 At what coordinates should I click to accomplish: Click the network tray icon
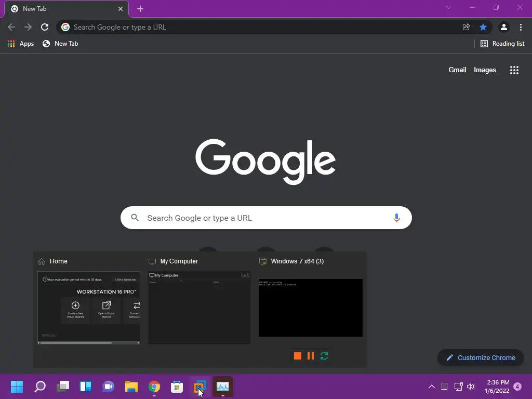point(458,387)
